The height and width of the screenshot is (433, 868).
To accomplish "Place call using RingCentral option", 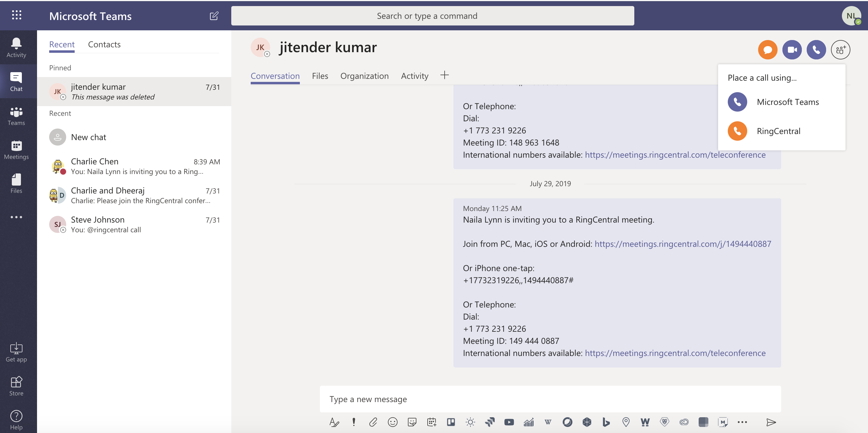I will click(781, 131).
